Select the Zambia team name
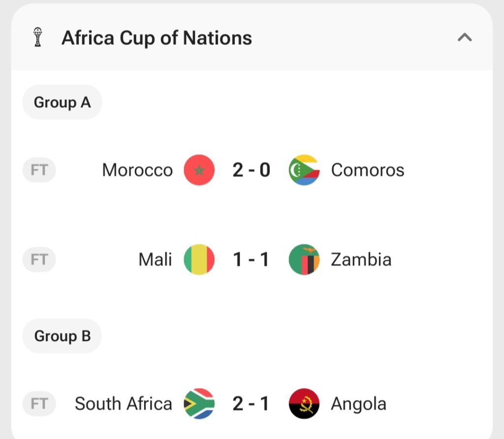Screen dimensions: 504x439 click(x=361, y=259)
